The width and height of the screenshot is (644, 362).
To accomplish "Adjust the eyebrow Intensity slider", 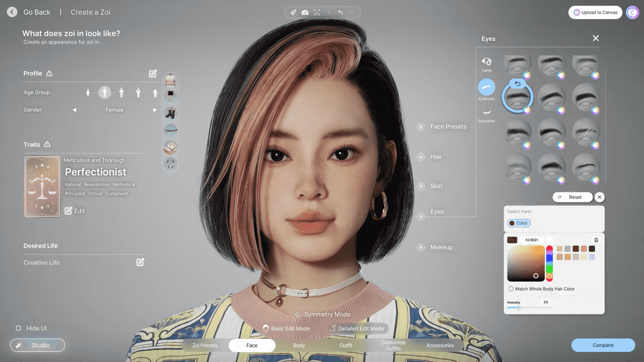I will 518,308.
